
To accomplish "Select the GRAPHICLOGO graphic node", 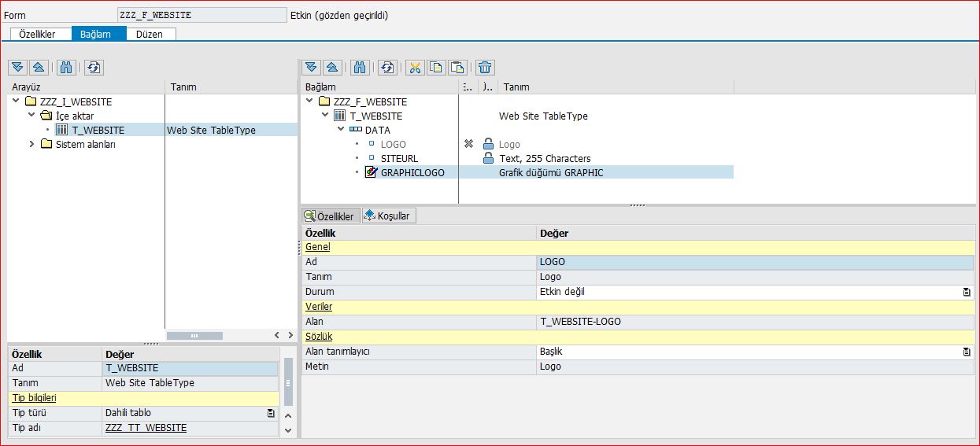I will [x=412, y=172].
